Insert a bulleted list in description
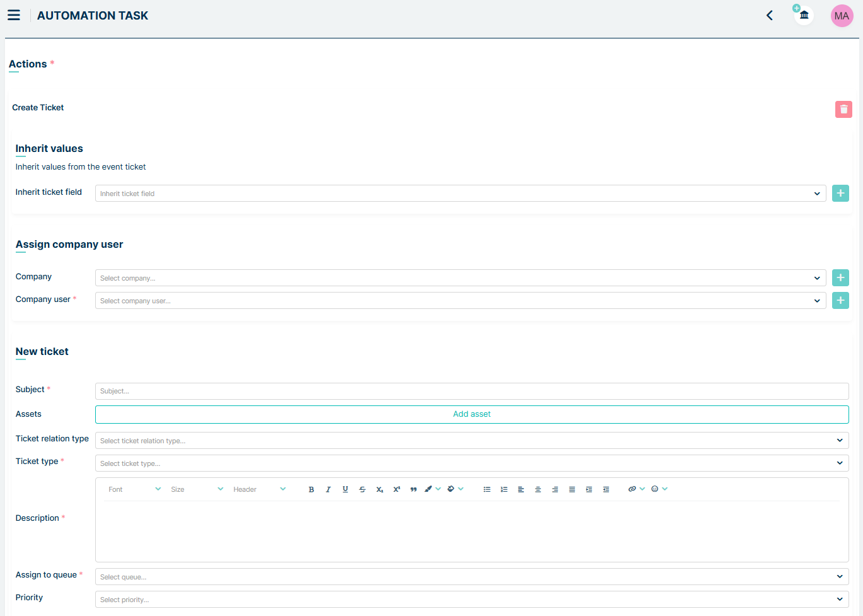This screenshot has width=863, height=616. 487,489
